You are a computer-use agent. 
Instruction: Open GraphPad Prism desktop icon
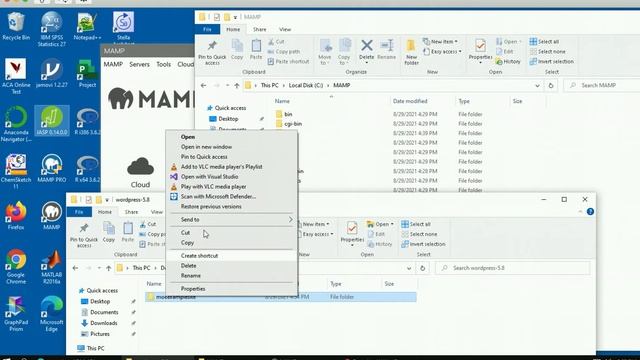tap(16, 313)
